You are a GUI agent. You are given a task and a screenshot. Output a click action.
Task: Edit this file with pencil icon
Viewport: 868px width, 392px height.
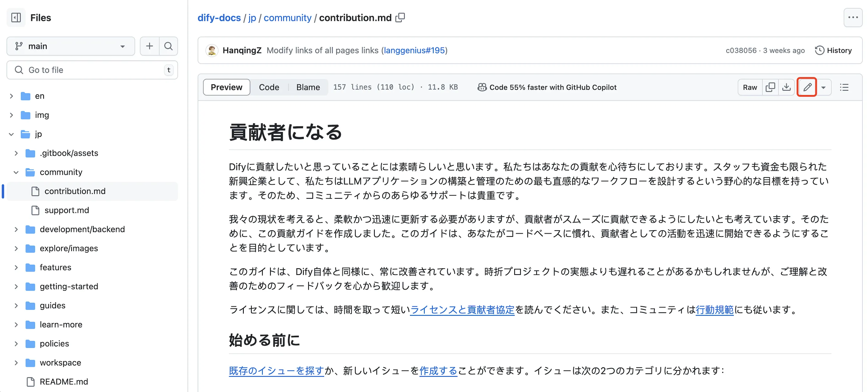coord(807,87)
